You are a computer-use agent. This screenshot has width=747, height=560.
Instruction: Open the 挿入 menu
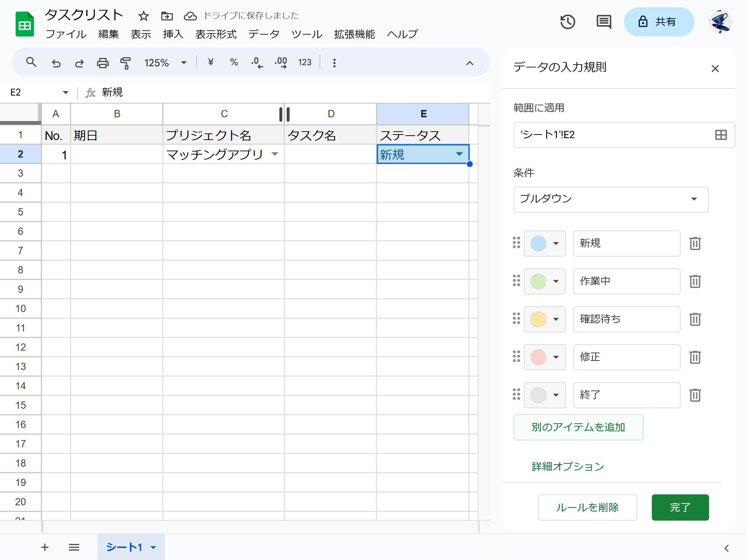tap(173, 34)
